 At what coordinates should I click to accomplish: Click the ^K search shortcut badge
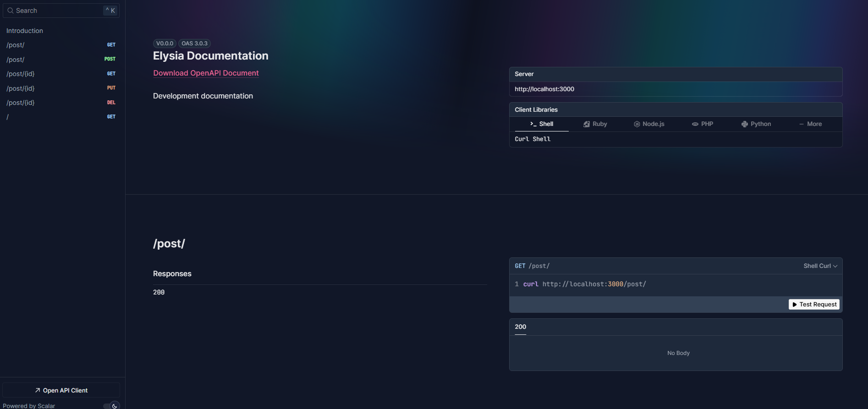coord(110,11)
